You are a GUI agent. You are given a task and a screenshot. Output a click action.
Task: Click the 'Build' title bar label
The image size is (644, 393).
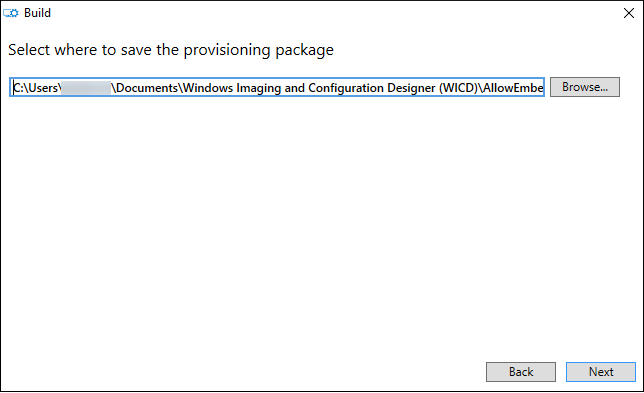(37, 13)
